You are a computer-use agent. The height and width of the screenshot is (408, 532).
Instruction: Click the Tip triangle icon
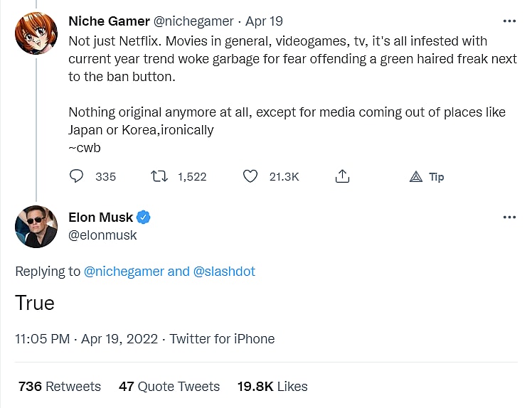point(417,177)
